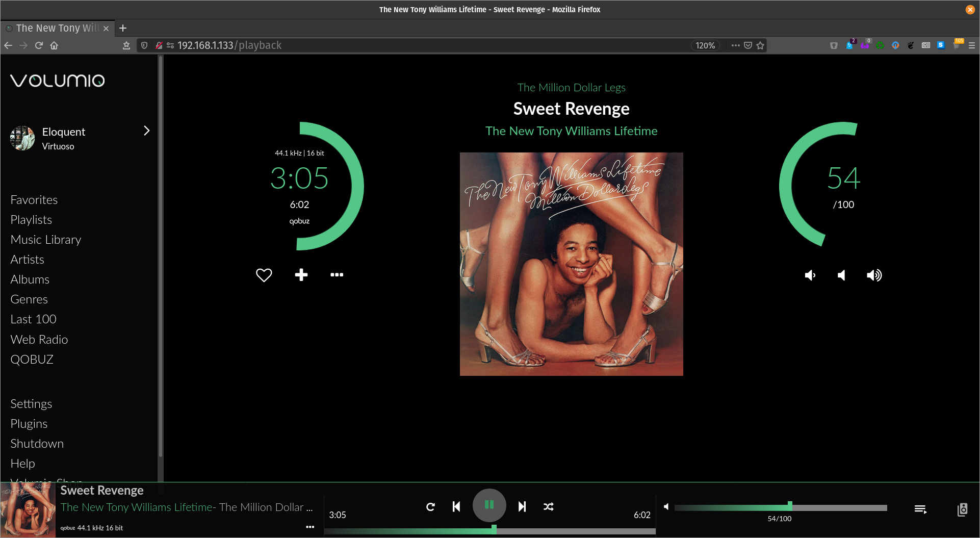980x538 pixels.
Task: Lower volume with volume-down speaker icon
Action: pyautogui.click(x=810, y=275)
